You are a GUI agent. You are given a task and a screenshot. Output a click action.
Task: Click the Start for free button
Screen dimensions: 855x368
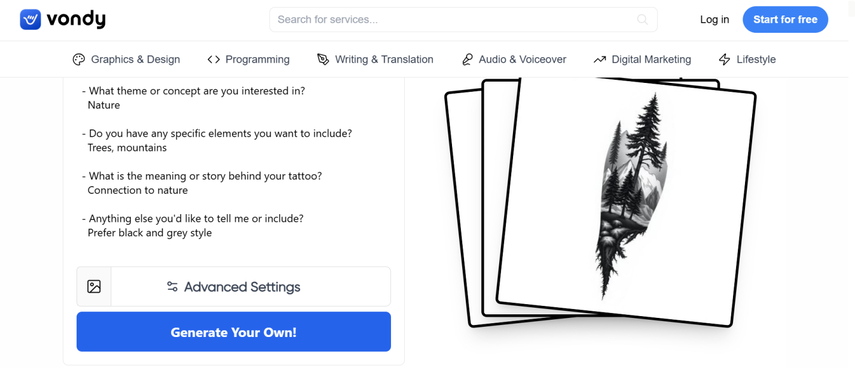[785, 20]
